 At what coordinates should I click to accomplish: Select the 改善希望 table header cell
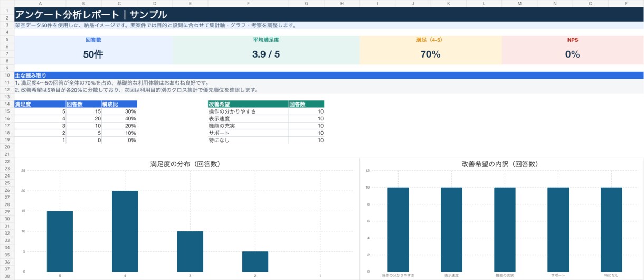pyautogui.click(x=248, y=104)
